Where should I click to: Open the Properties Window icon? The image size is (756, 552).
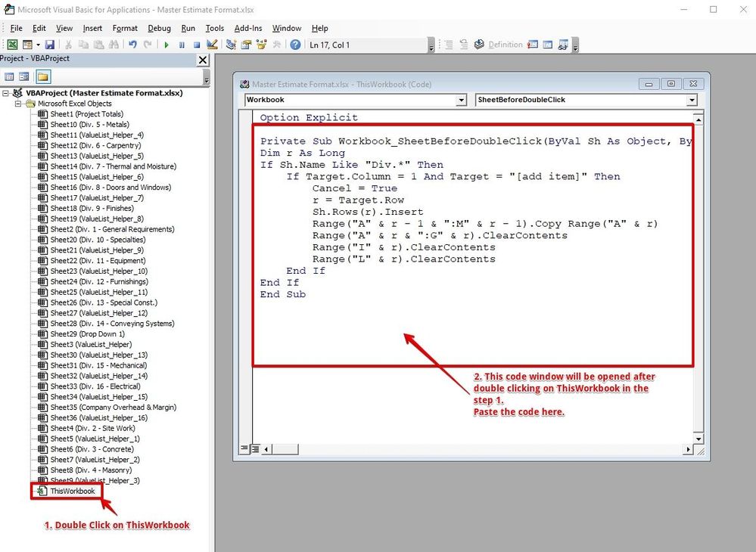click(x=247, y=45)
